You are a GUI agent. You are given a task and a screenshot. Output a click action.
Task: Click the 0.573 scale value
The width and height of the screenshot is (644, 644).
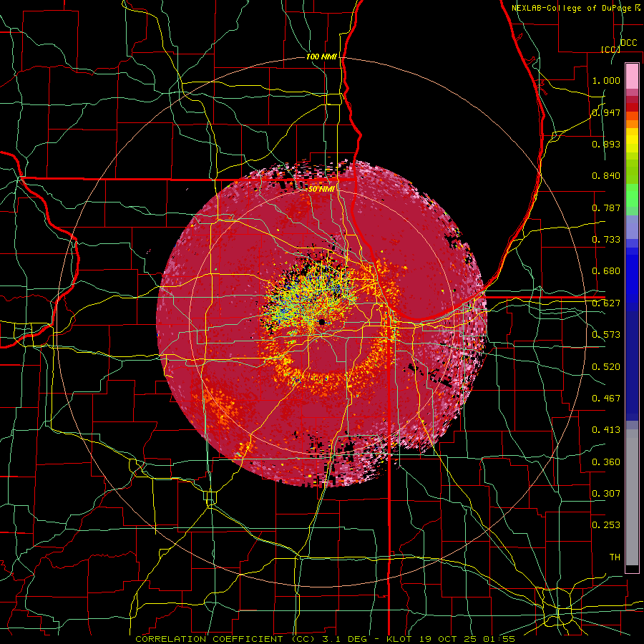pos(606,335)
